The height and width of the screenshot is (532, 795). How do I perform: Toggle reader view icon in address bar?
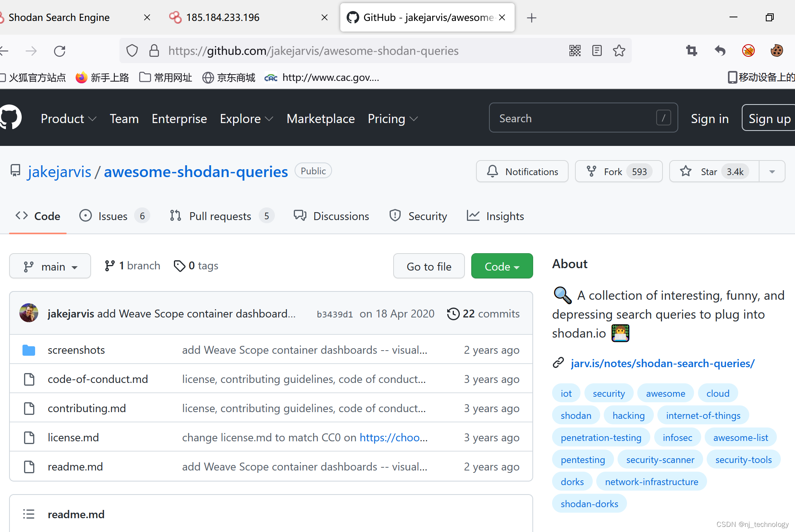(597, 50)
